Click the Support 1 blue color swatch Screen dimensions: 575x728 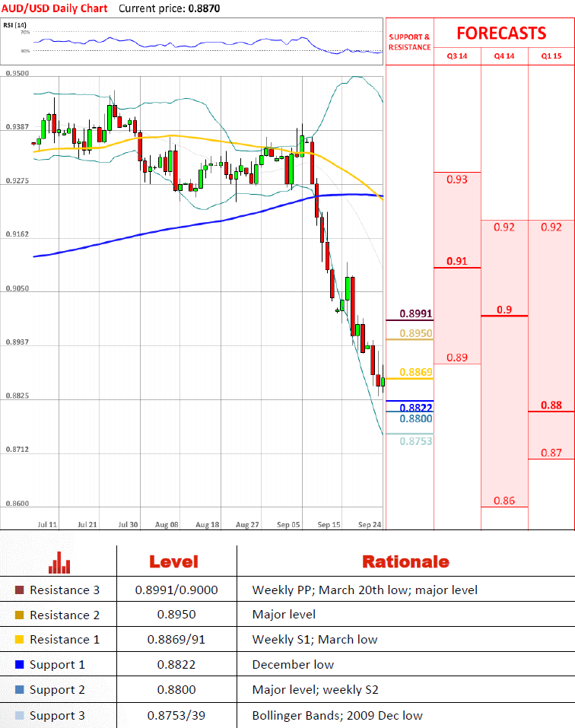pyautogui.click(x=20, y=665)
